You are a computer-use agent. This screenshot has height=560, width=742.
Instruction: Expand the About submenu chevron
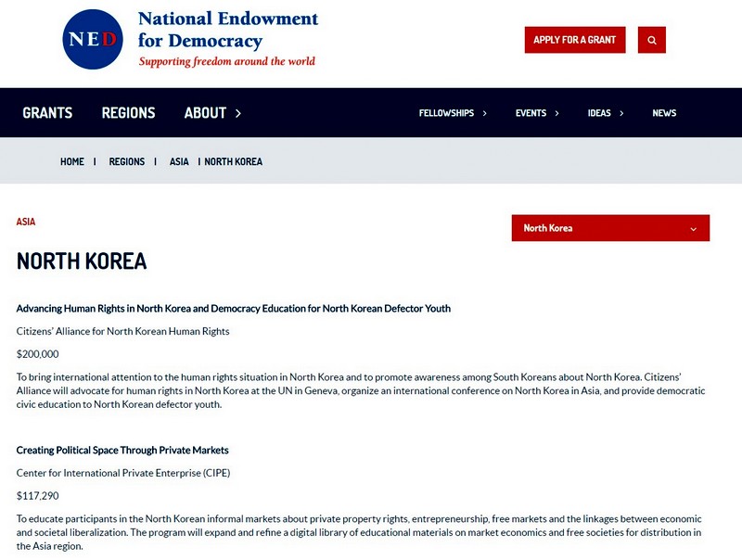[238, 113]
